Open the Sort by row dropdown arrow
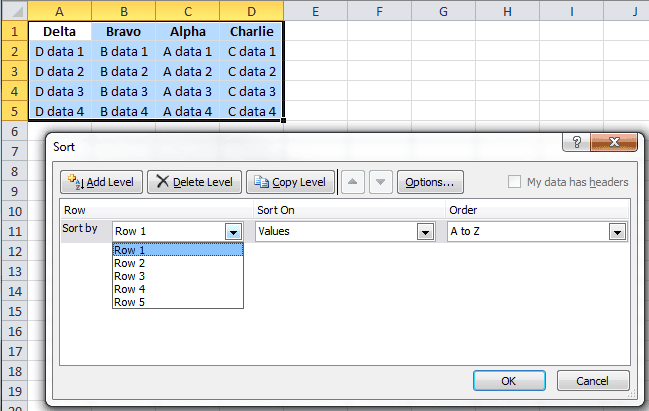 tap(233, 232)
